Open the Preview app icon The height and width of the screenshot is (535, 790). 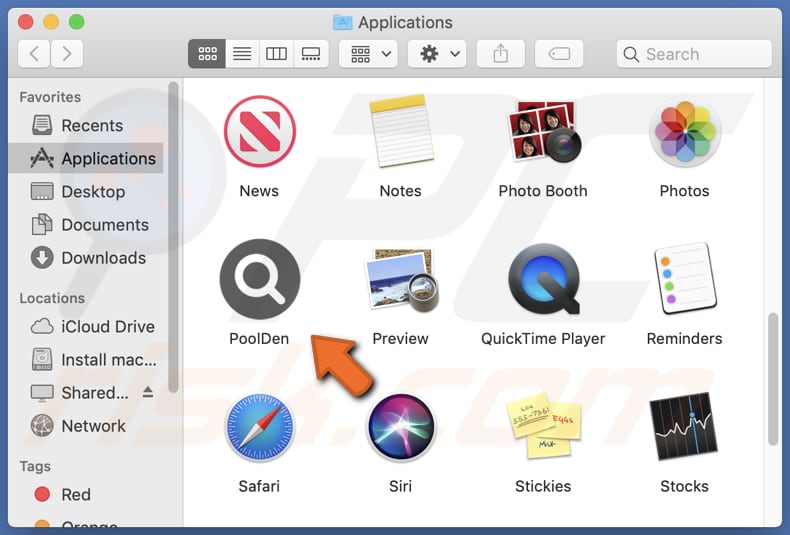pos(401,280)
